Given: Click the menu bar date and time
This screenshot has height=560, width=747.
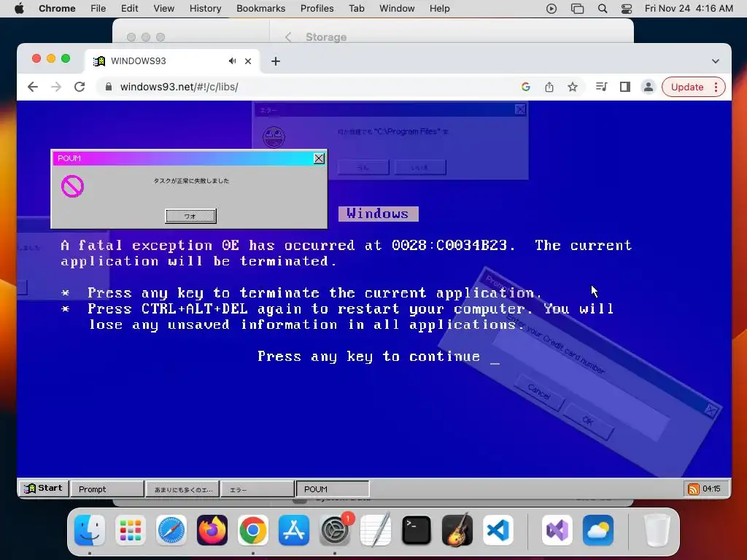Looking at the screenshot, I should [x=689, y=9].
